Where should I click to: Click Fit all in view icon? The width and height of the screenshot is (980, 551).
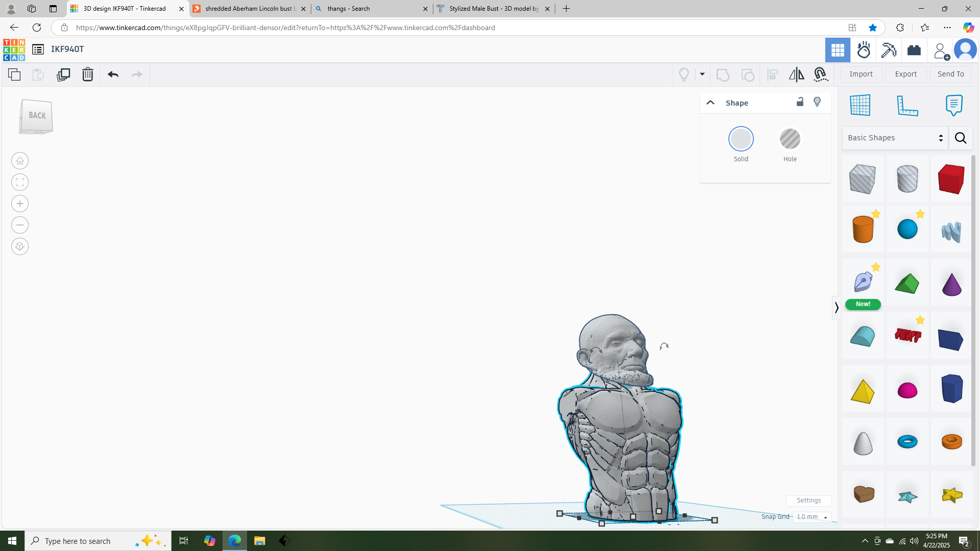pos(20,182)
